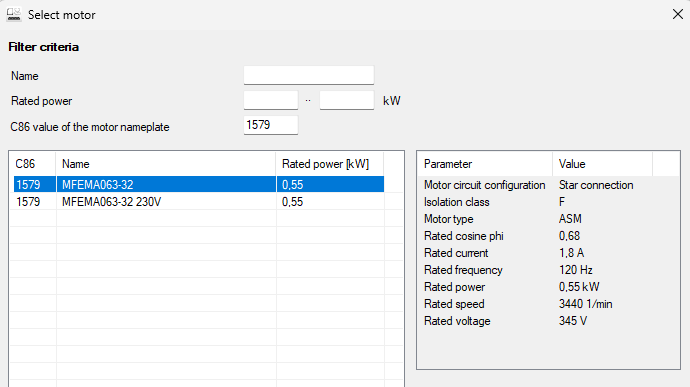Viewport: 690px width, 387px height.
Task: Click the 345 V voltage value
Action: point(573,321)
